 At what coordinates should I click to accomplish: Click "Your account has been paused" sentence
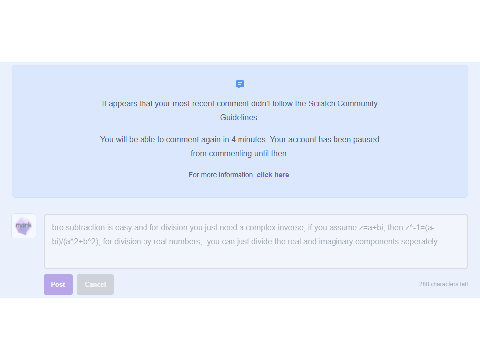pos(324,139)
